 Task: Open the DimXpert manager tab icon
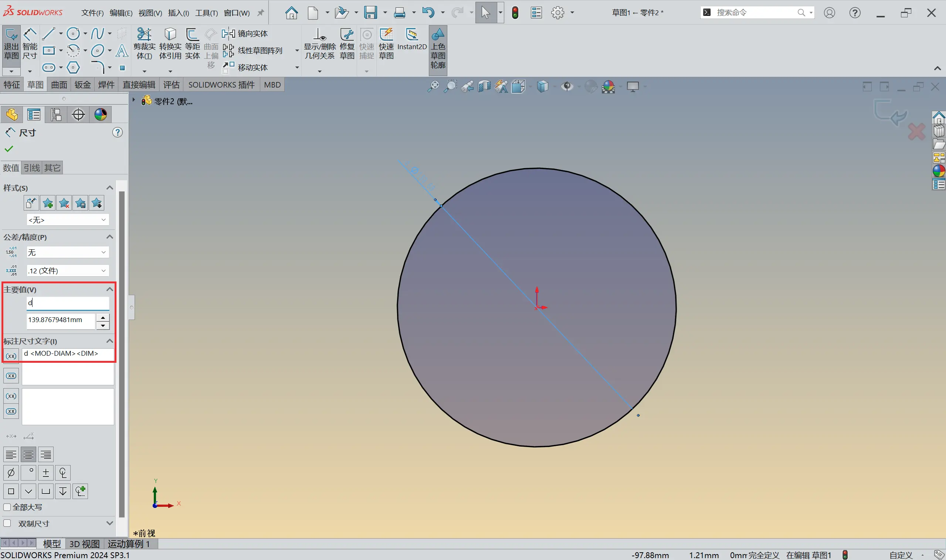(78, 115)
